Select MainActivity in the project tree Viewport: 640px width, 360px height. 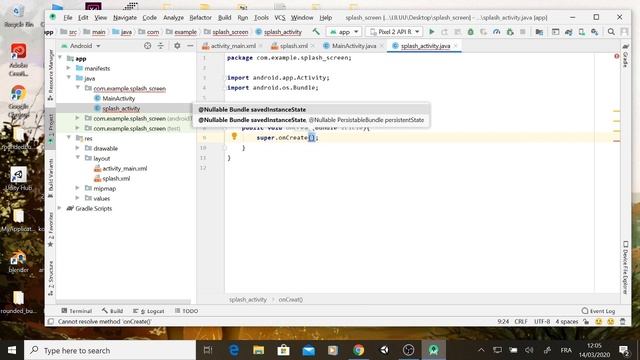118,98
